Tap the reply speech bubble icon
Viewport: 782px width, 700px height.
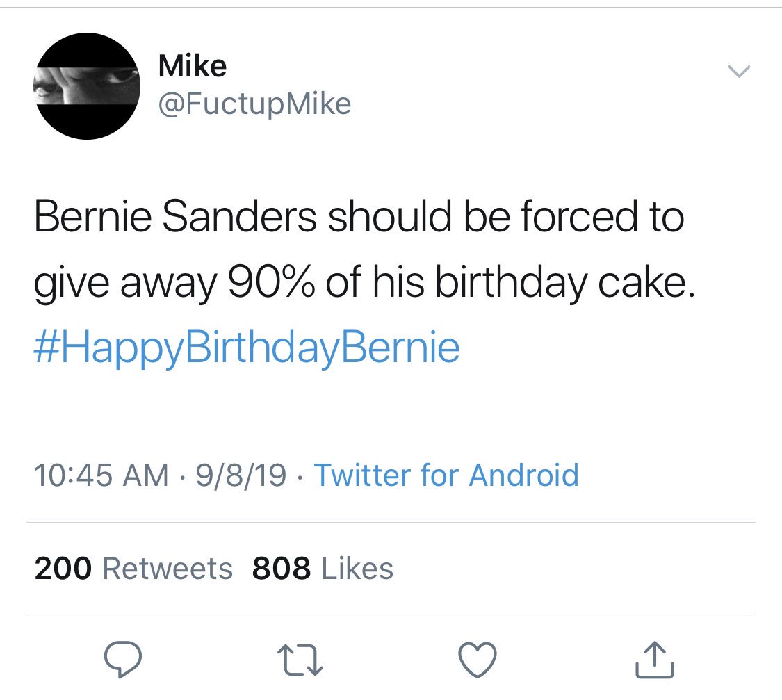[123, 658]
